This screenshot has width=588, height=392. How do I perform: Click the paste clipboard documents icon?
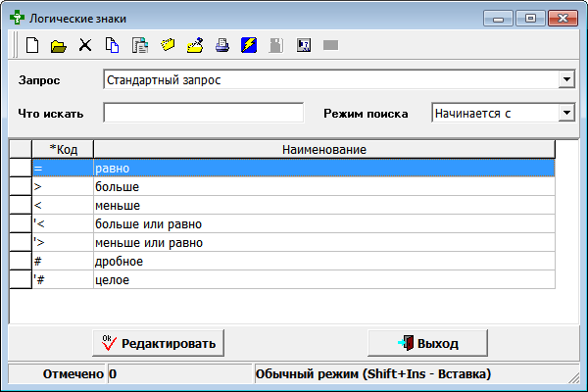[x=140, y=45]
